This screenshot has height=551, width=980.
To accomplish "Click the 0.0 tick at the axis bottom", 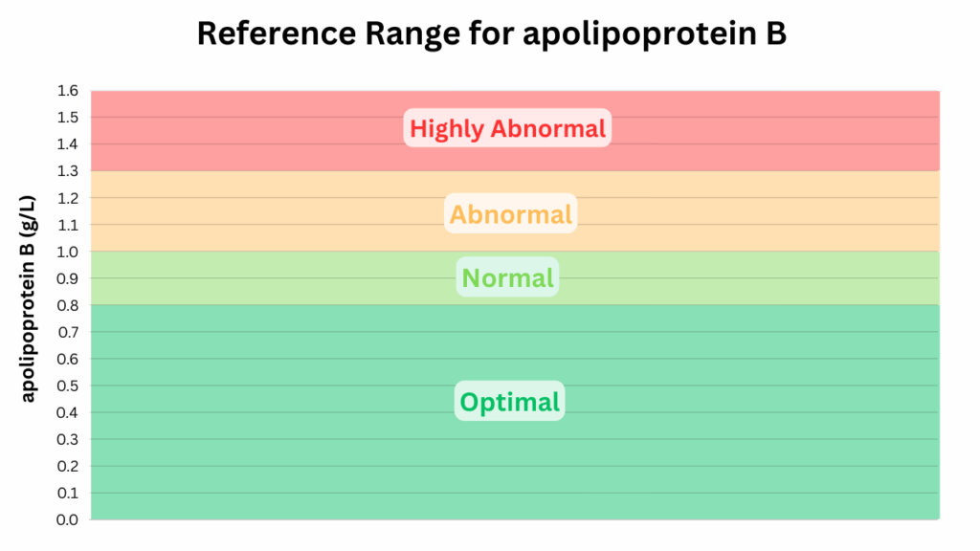I will (x=67, y=519).
